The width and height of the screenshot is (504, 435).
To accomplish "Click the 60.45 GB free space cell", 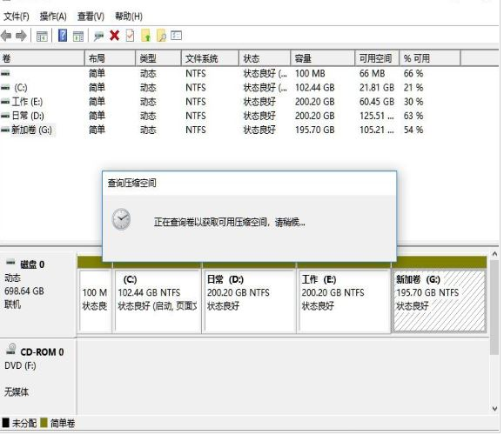I will coord(377,102).
